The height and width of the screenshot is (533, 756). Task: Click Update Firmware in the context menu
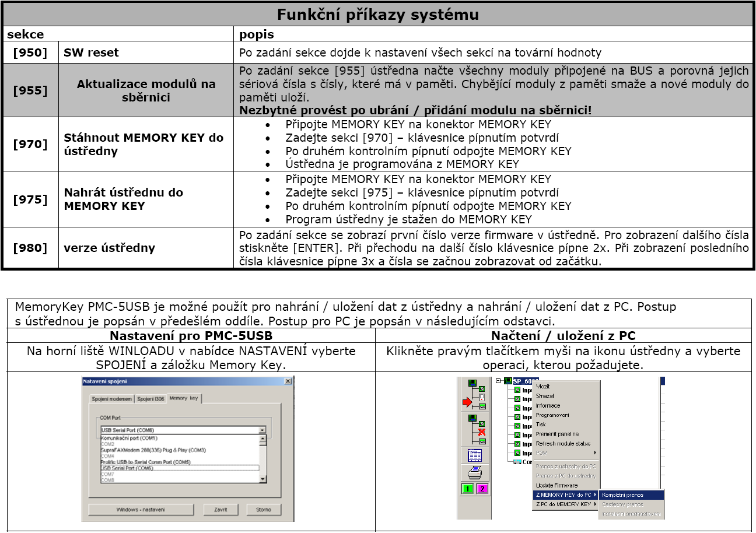tap(566, 485)
